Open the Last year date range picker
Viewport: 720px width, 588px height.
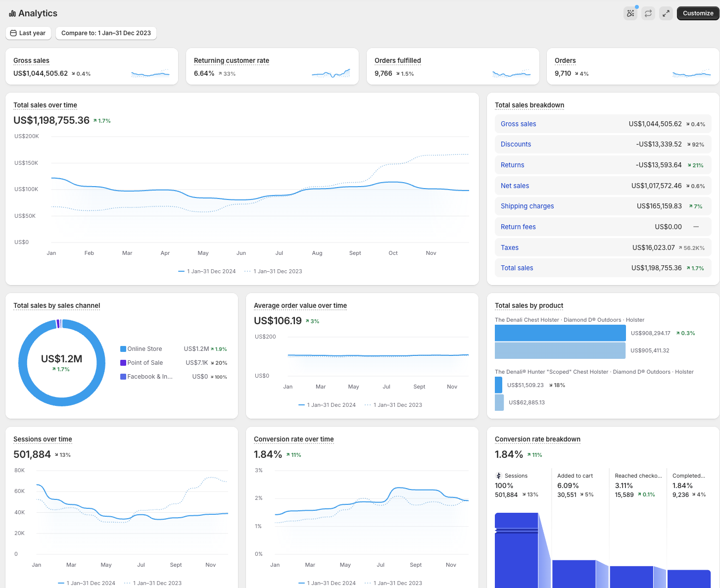coord(28,33)
